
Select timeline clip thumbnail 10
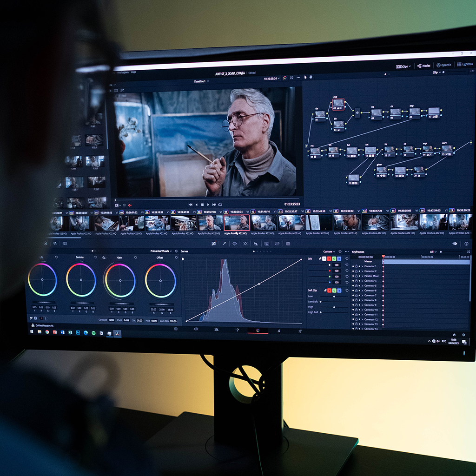263,223
